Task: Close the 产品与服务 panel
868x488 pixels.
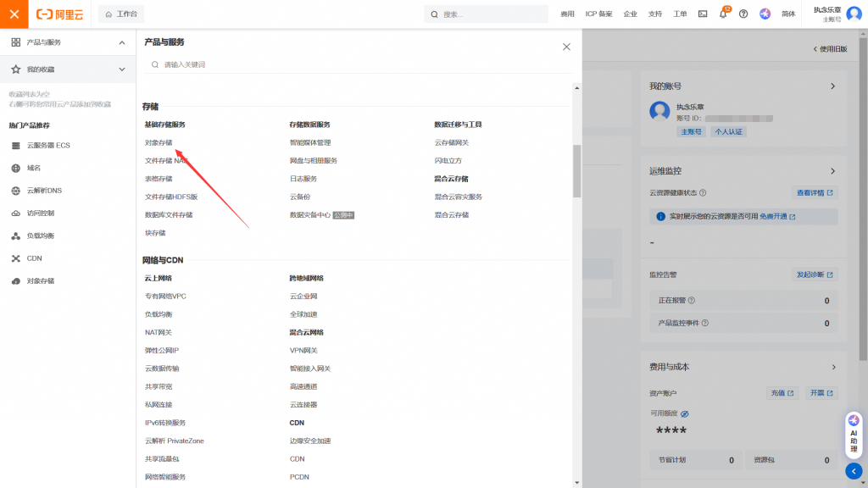Action: 566,47
